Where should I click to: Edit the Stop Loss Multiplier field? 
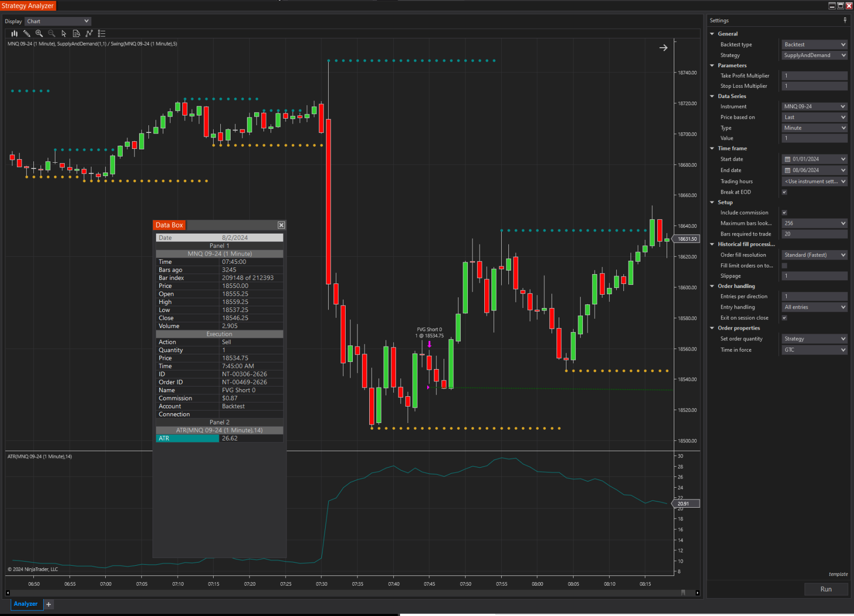[814, 87]
